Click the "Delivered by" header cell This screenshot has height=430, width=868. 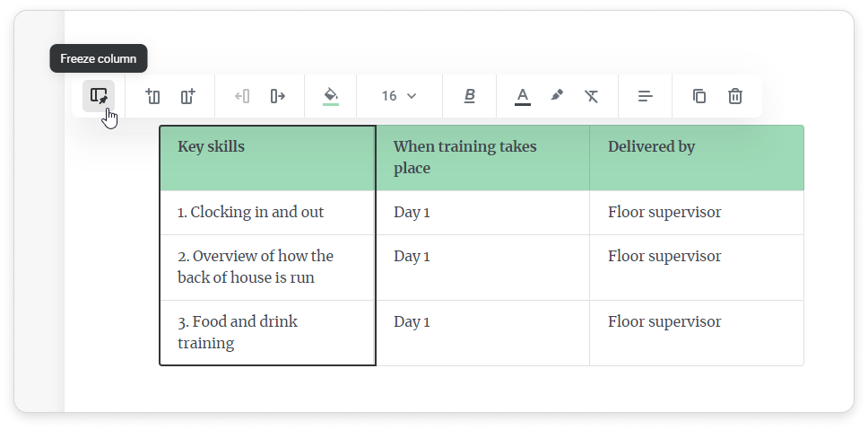(696, 158)
